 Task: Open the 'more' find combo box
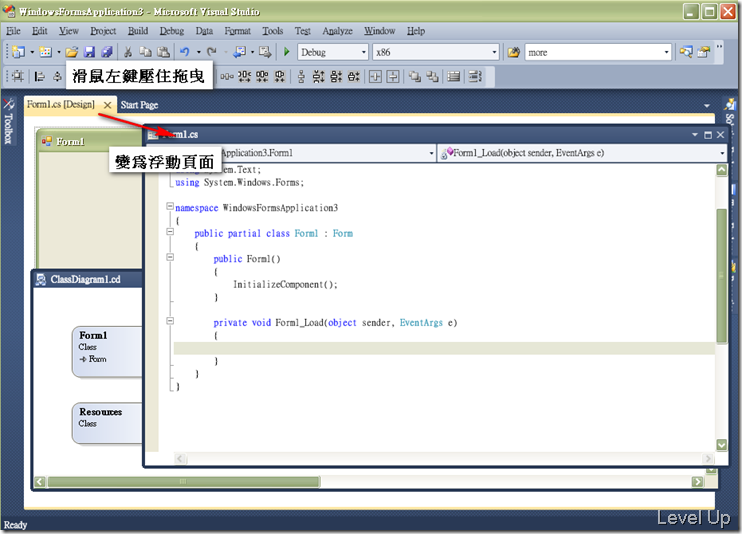point(598,52)
